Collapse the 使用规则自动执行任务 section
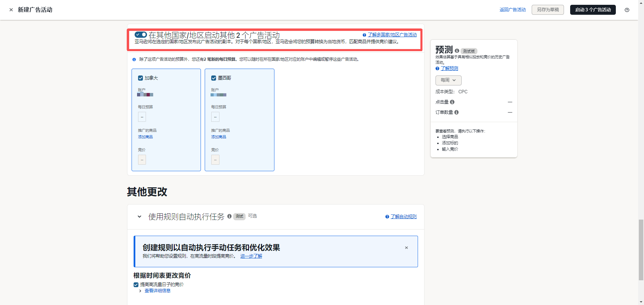This screenshot has height=305, width=644. click(139, 216)
